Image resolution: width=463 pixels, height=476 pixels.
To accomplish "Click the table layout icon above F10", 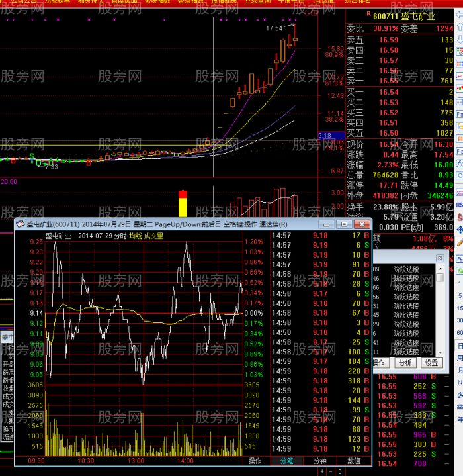I will [460, 101].
